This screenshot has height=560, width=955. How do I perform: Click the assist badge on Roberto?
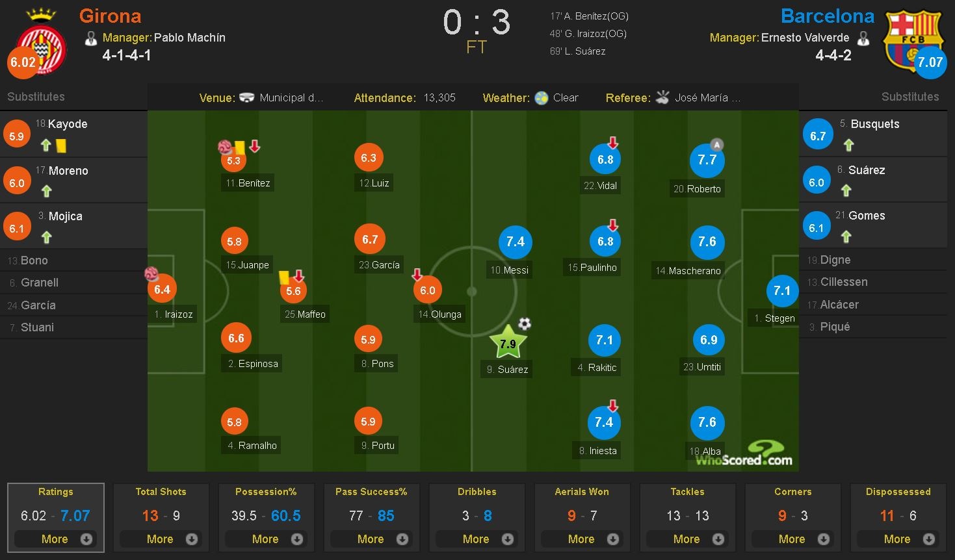coord(716,145)
